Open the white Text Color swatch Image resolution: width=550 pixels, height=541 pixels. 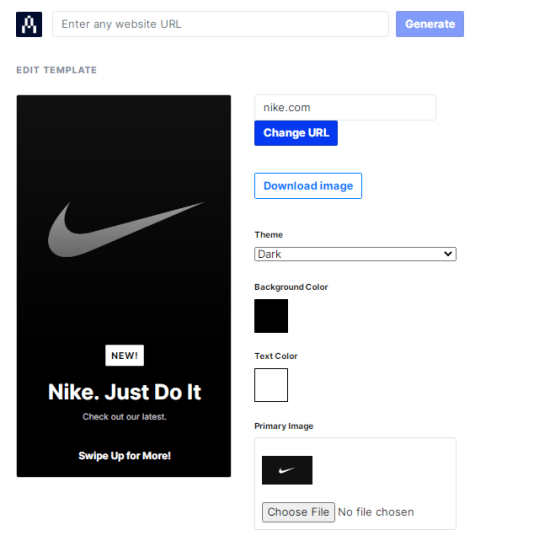click(x=271, y=385)
